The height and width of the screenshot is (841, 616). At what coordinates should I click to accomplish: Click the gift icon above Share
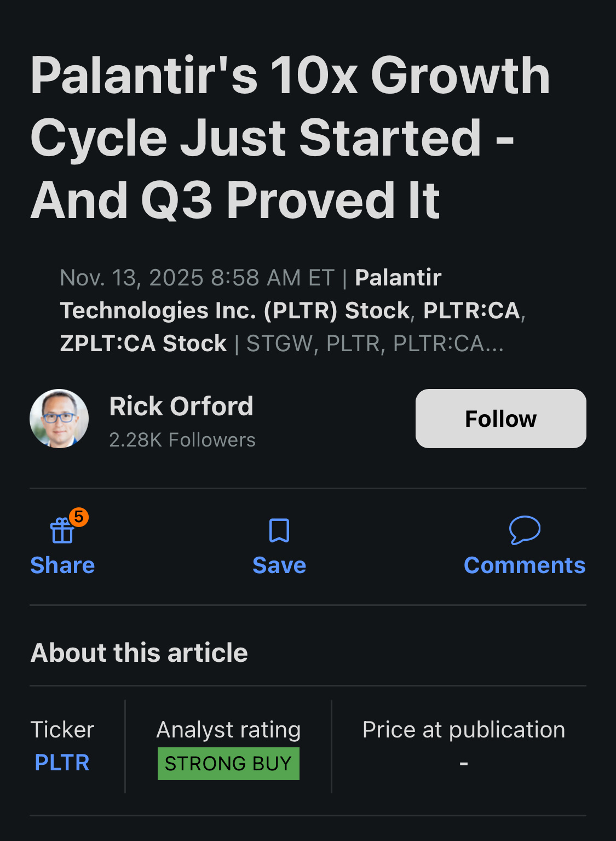coord(62,530)
